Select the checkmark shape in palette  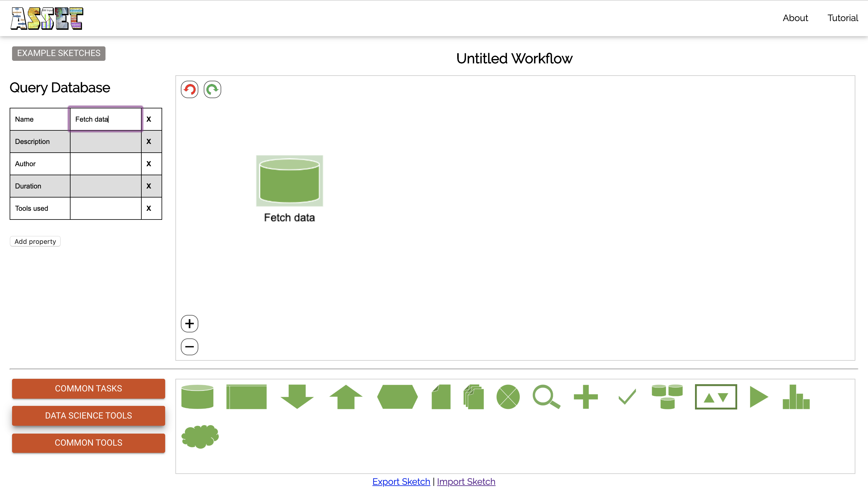627,397
